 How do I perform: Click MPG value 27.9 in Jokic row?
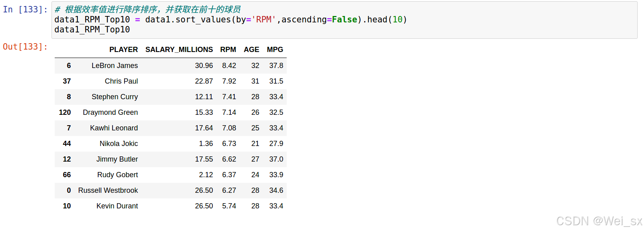[x=276, y=144]
